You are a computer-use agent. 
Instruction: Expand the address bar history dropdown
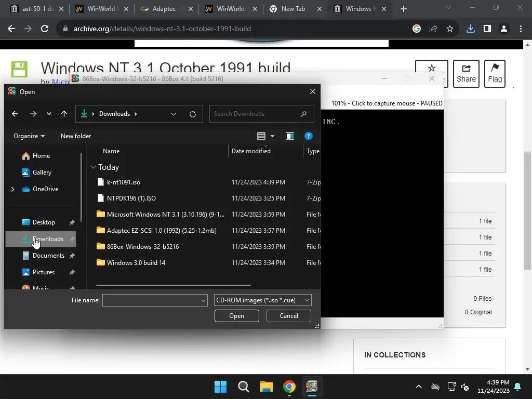coord(174,114)
